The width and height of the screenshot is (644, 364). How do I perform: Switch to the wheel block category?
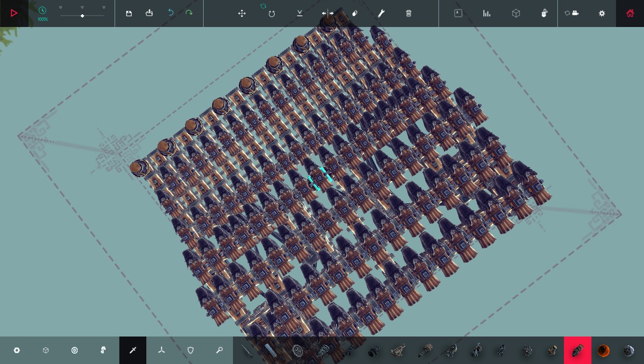(74, 350)
